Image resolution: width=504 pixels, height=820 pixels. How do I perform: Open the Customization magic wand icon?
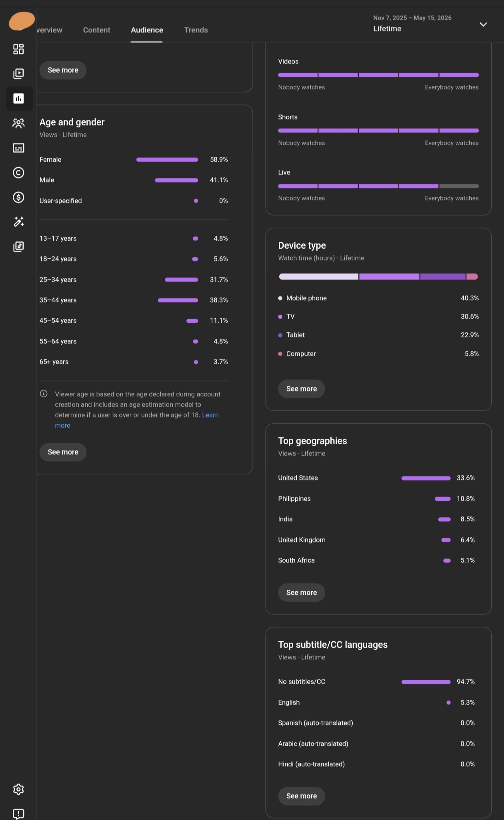click(x=18, y=222)
